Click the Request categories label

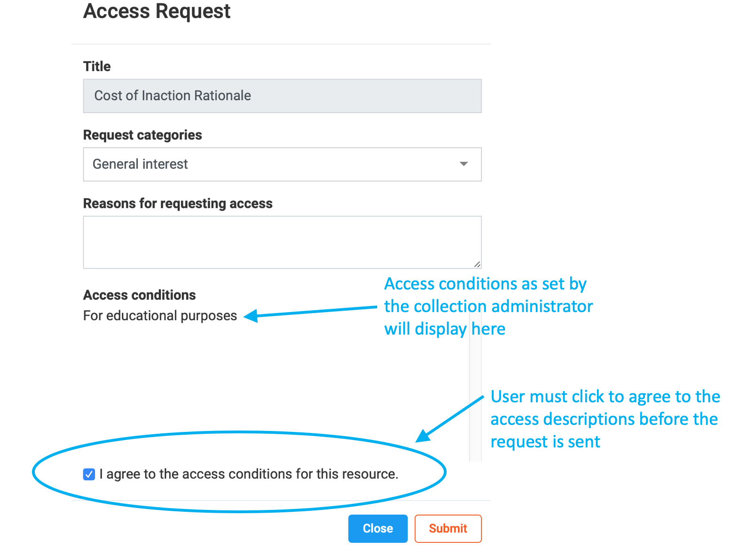tap(142, 135)
